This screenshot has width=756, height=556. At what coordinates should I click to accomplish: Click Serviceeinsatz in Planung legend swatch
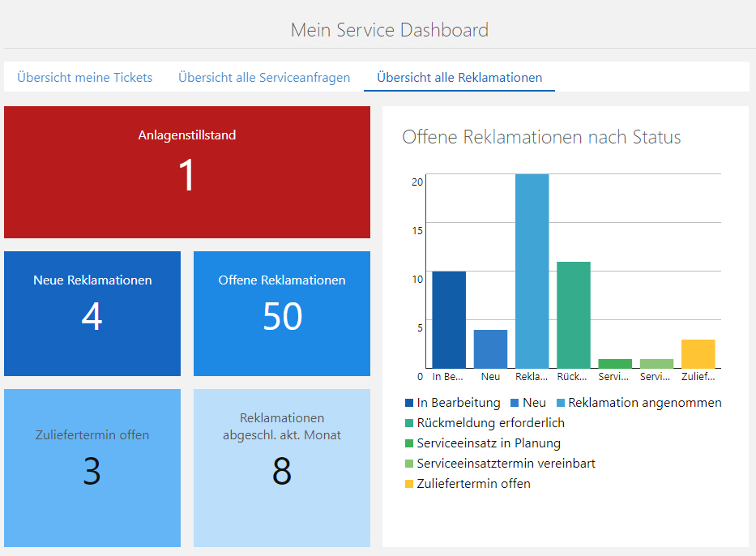coord(409,443)
